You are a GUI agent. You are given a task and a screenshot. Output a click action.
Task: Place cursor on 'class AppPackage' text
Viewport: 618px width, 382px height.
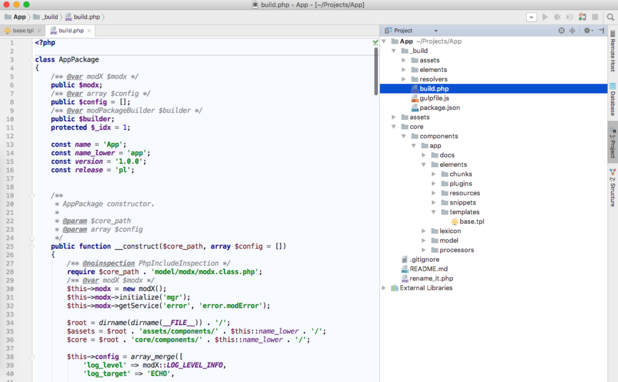(x=67, y=60)
